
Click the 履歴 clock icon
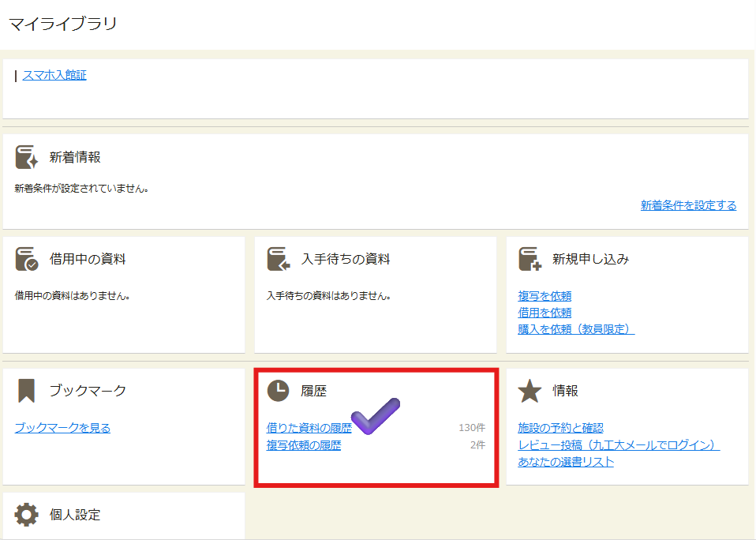pos(279,390)
